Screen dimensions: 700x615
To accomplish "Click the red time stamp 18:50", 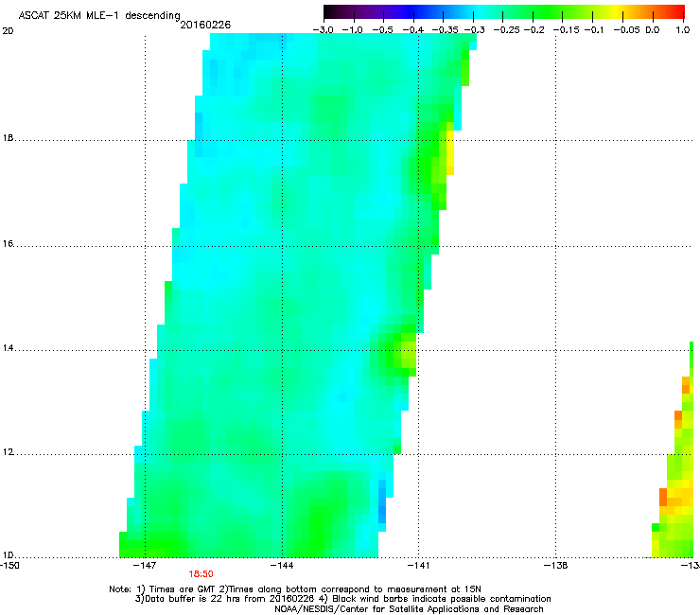I will (x=201, y=574).
